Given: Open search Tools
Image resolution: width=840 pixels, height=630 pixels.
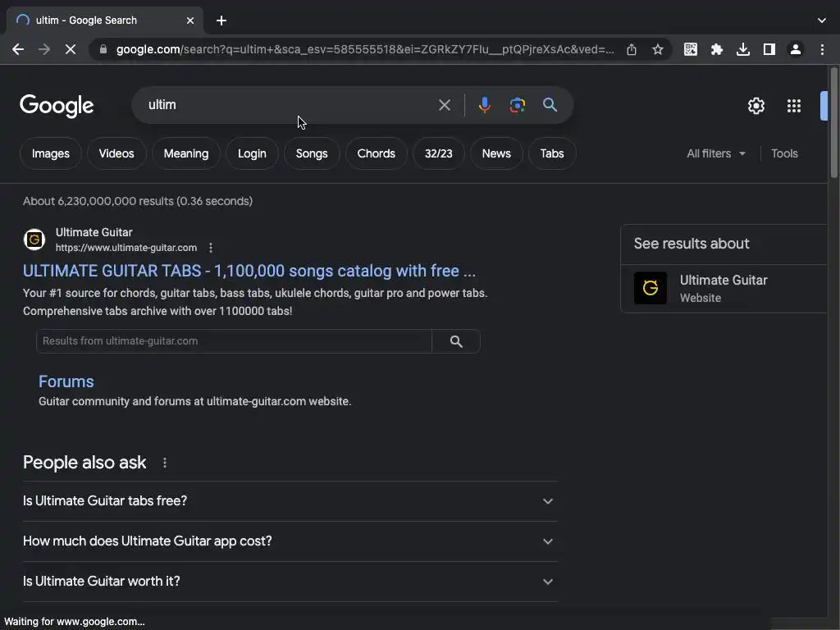Looking at the screenshot, I should [784, 153].
